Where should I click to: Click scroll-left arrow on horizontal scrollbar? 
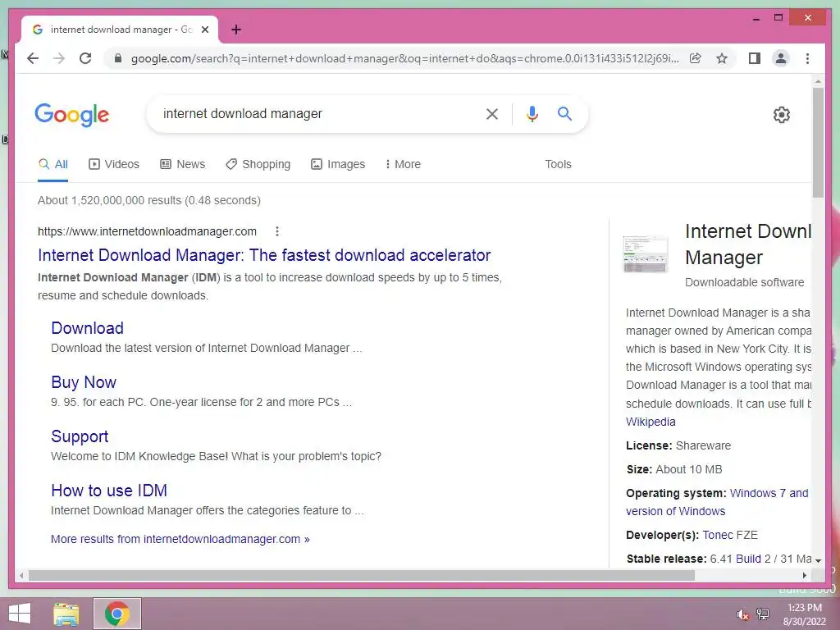click(x=21, y=575)
